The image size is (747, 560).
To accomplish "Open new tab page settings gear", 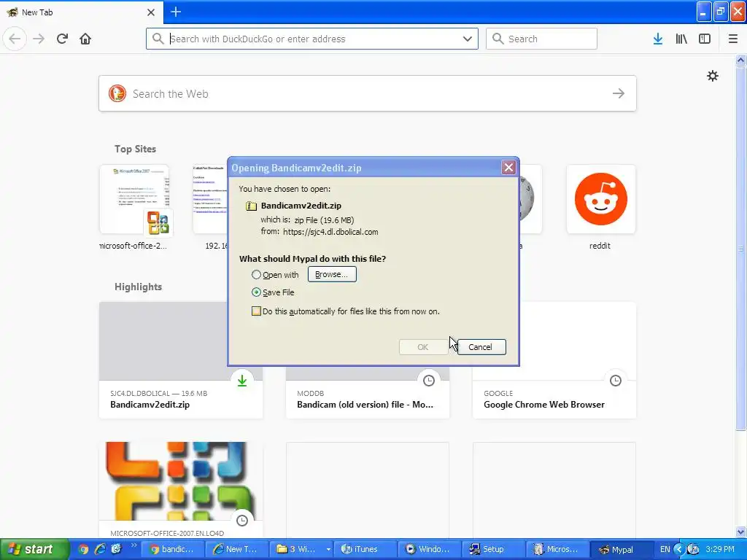I will (712, 76).
